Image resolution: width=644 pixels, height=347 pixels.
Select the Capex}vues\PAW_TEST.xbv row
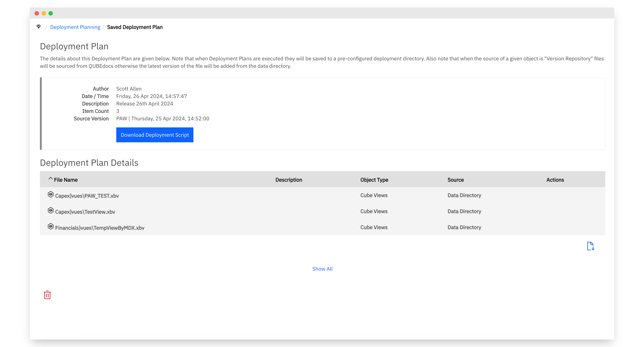(x=322, y=195)
